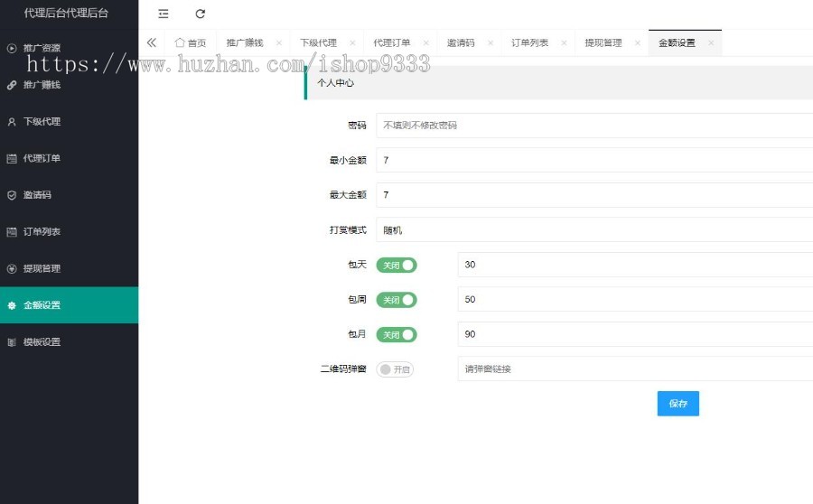The width and height of the screenshot is (813, 504).
Task: Close the 代理订单 tab
Action: pyautogui.click(x=426, y=43)
